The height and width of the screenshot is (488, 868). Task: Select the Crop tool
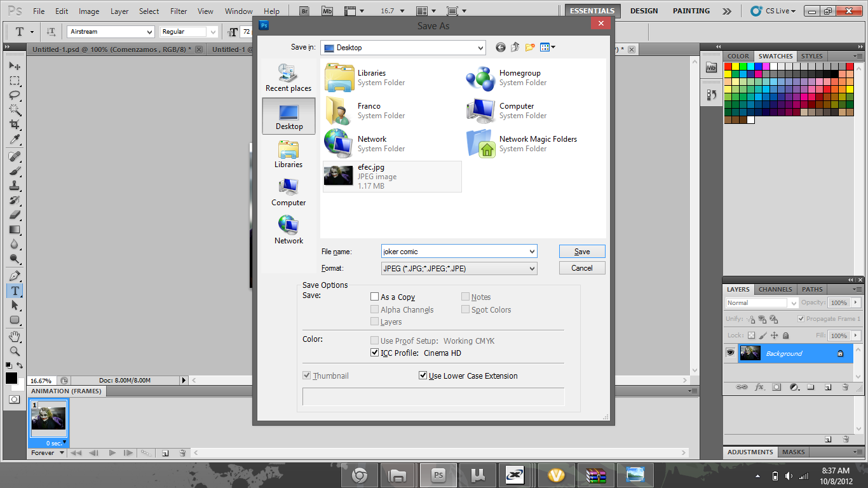[x=15, y=125]
